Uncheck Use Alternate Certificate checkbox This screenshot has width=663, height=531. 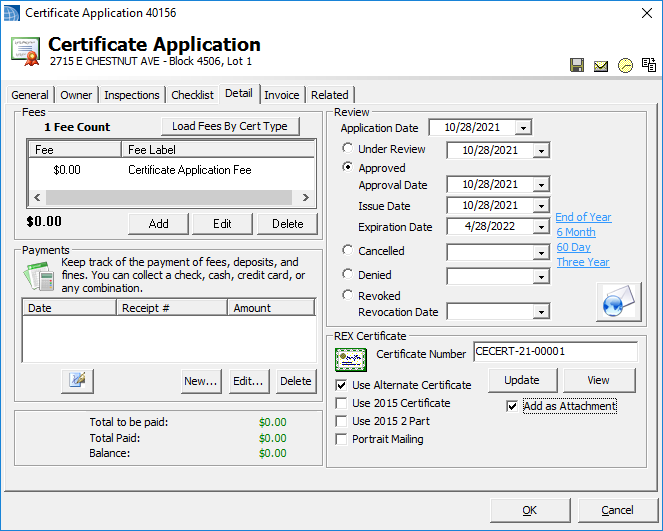[x=341, y=385]
